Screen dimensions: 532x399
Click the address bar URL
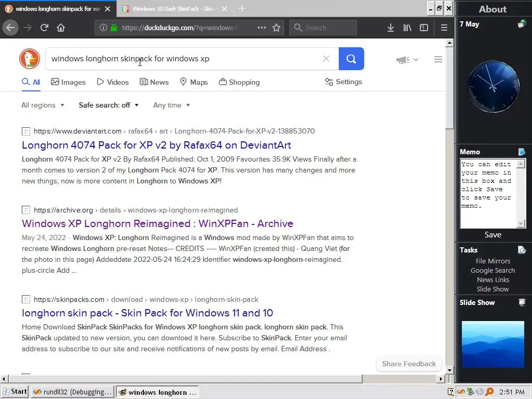click(x=179, y=28)
